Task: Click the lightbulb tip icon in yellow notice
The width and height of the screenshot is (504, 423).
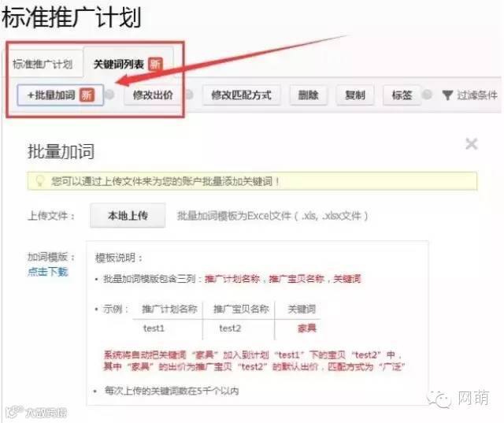Action: pos(39,181)
